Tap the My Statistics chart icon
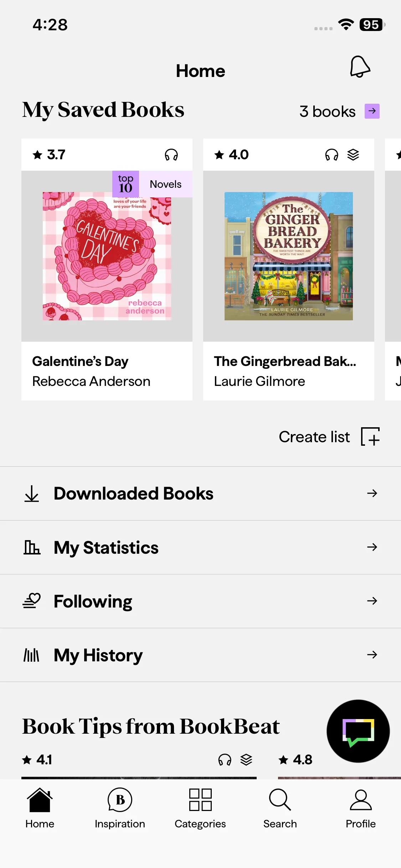The image size is (401, 868). pos(32,547)
